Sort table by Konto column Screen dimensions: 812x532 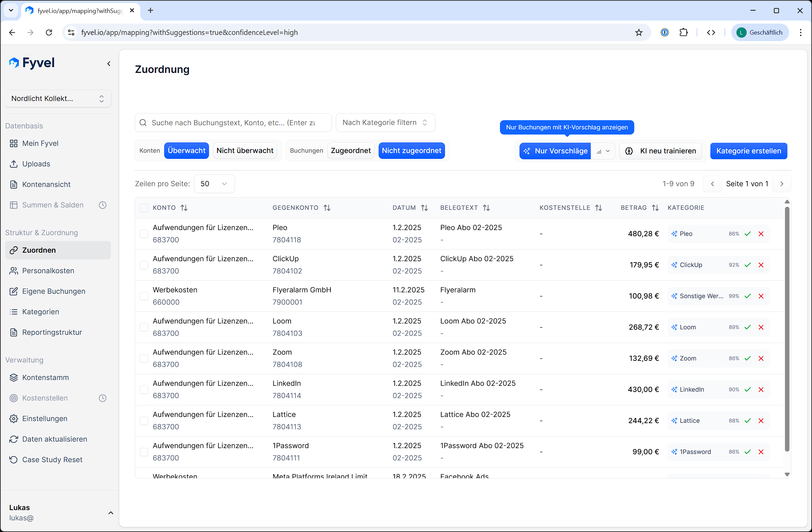tap(184, 208)
